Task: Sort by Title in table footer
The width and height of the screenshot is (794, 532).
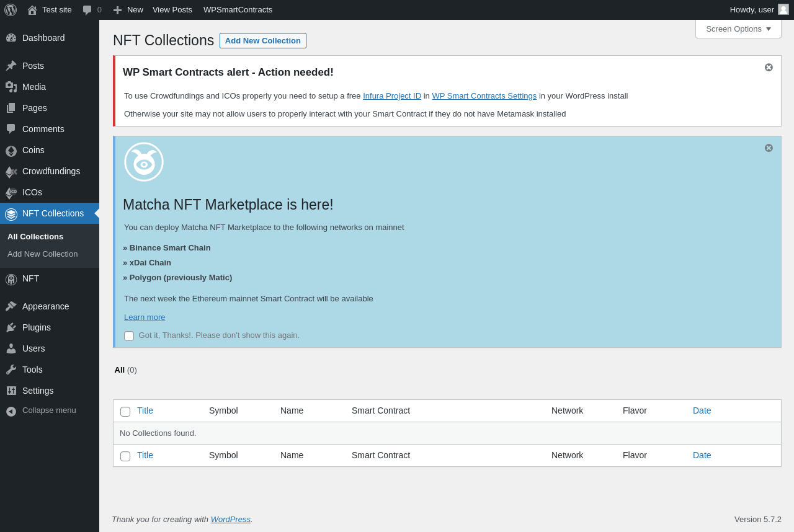Action: pyautogui.click(x=145, y=455)
